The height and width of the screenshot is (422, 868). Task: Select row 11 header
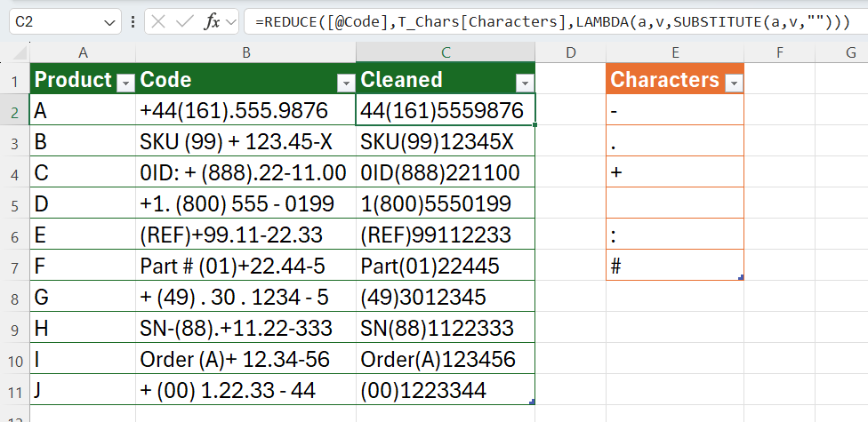[x=15, y=390]
